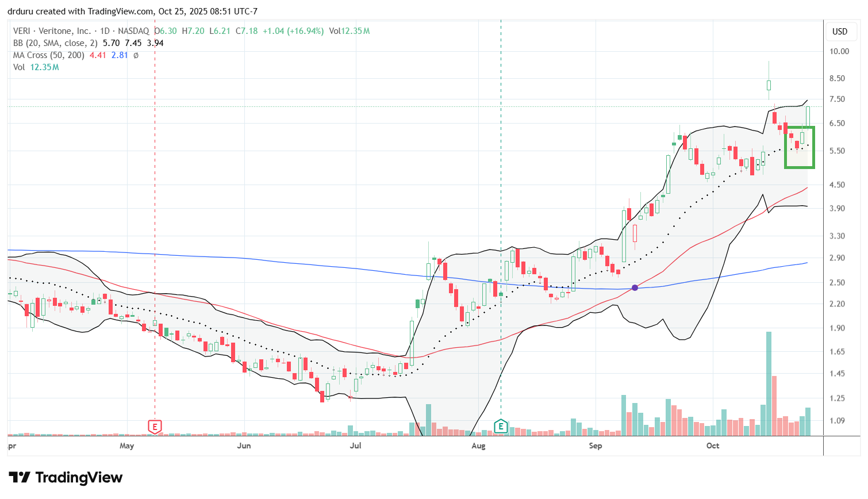Screen dimensions: 868x499
Task: Click the 1D interval label in header
Action: pos(105,31)
